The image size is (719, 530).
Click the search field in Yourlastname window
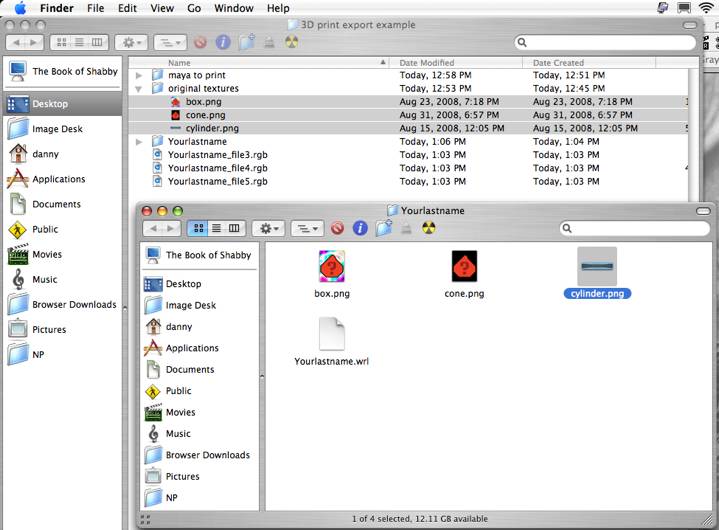point(635,229)
